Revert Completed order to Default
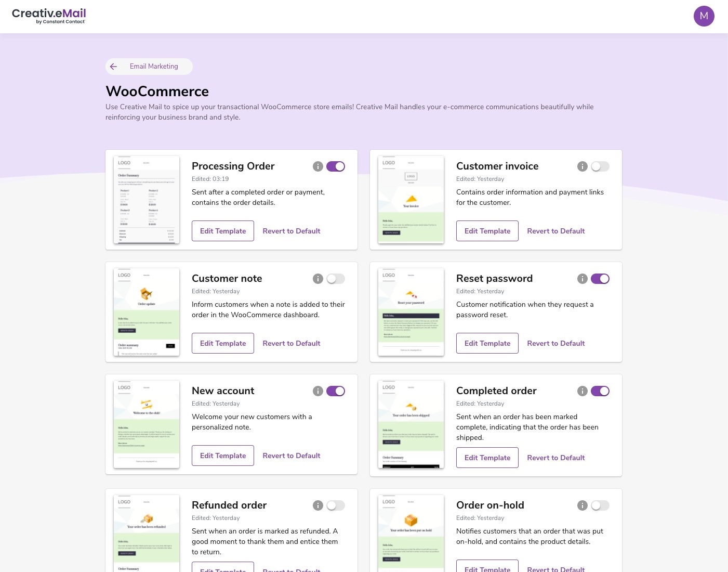Viewport: 728px width, 572px height. pos(556,458)
